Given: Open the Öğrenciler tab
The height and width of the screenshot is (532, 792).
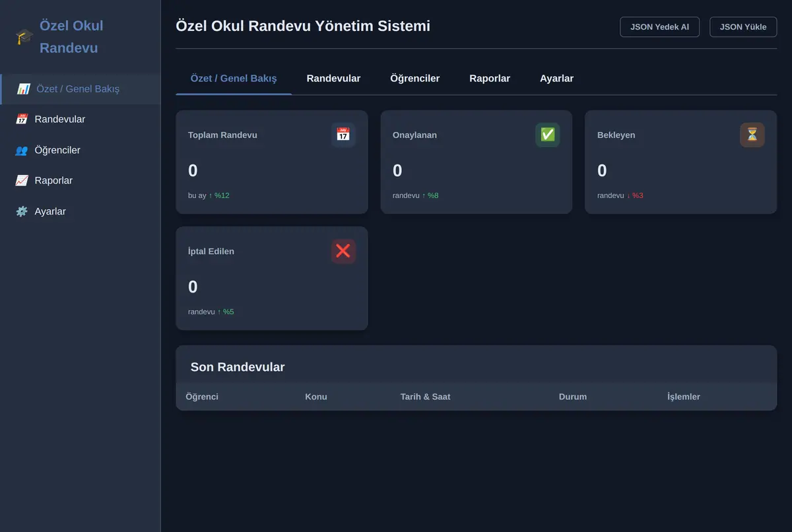Looking at the screenshot, I should point(415,79).
